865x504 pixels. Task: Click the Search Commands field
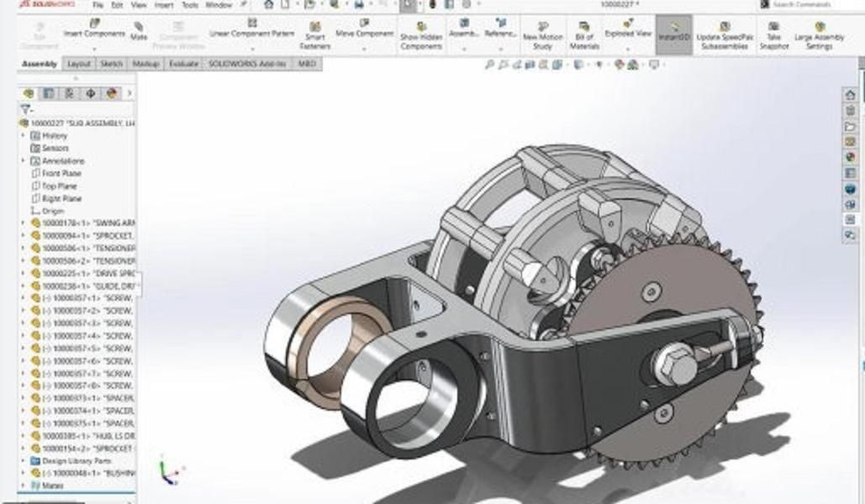click(811, 5)
